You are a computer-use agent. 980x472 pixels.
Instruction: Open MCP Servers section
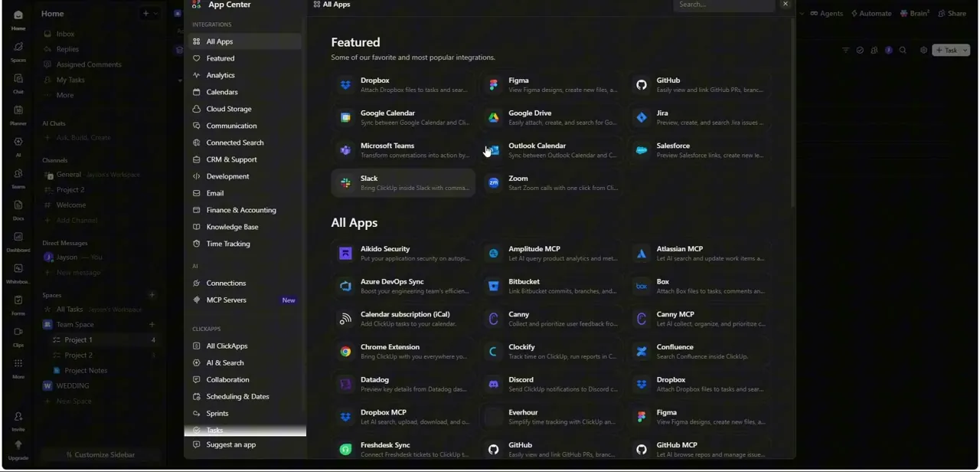tap(245, 300)
